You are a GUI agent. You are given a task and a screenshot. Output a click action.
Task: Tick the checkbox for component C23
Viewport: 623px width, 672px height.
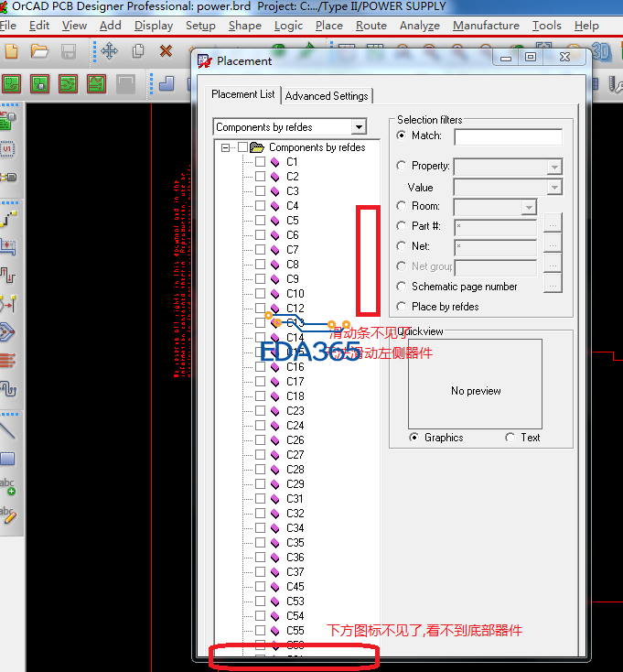pyautogui.click(x=261, y=410)
